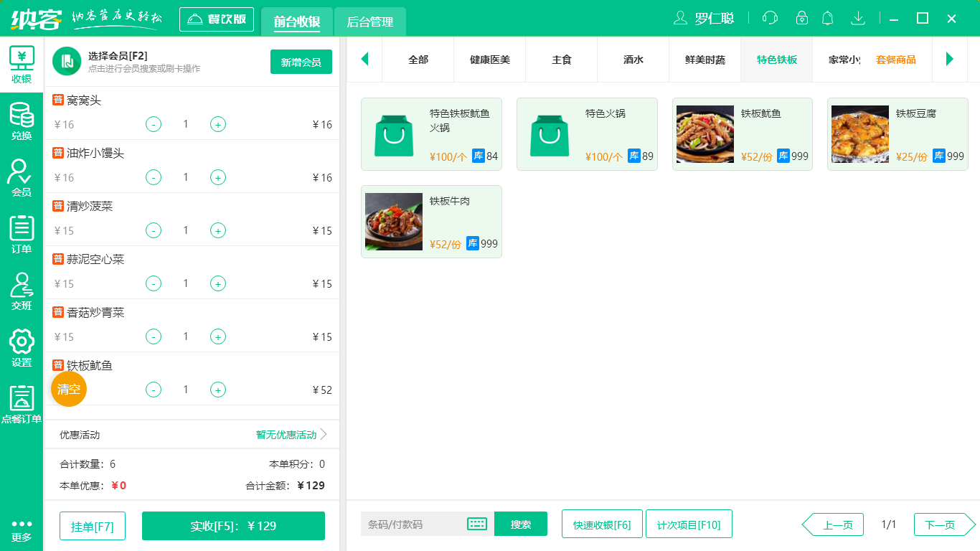Expand the 优惠活动 discount activity section
The height and width of the screenshot is (551, 980).
pyautogui.click(x=285, y=434)
